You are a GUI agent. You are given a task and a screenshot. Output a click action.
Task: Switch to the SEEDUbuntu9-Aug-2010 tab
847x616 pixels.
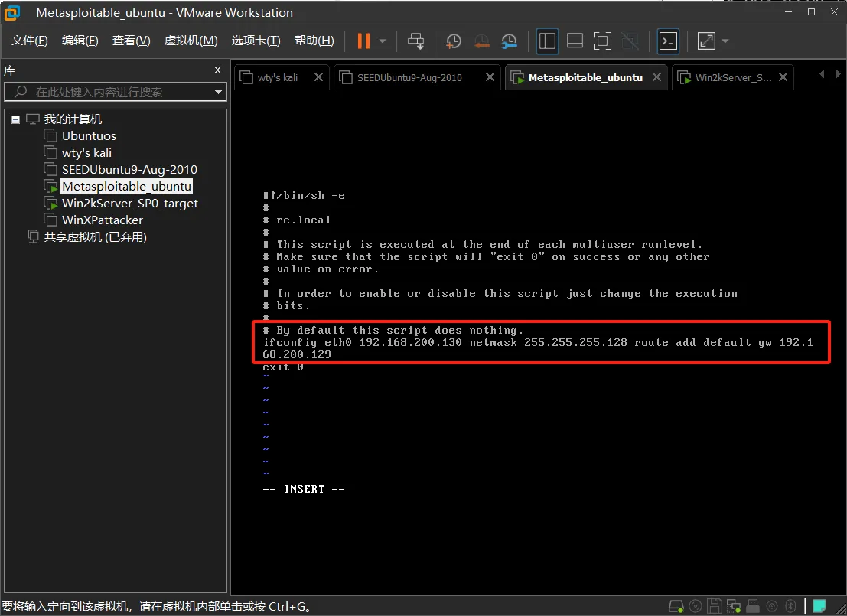[409, 78]
